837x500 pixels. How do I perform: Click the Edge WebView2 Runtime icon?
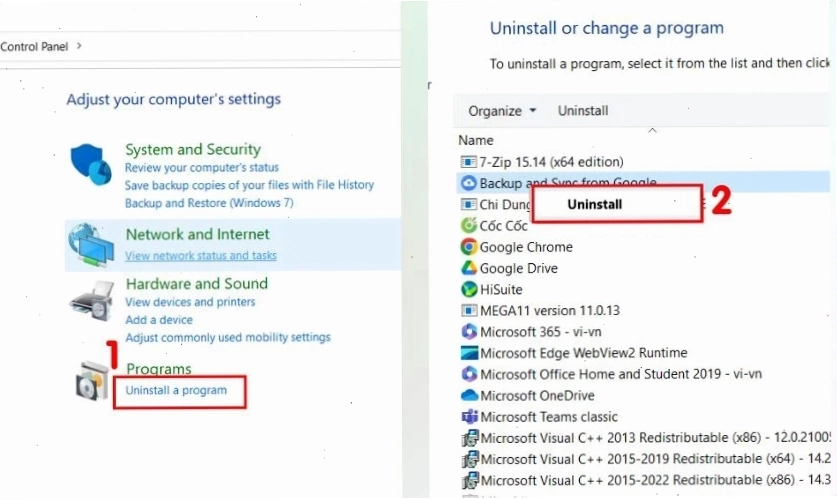[x=468, y=353]
